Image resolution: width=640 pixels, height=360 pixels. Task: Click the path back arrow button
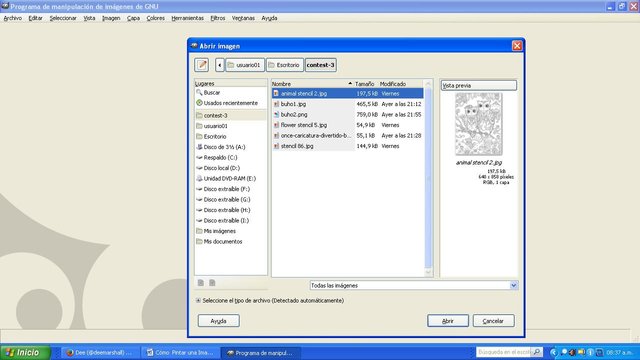coord(220,65)
